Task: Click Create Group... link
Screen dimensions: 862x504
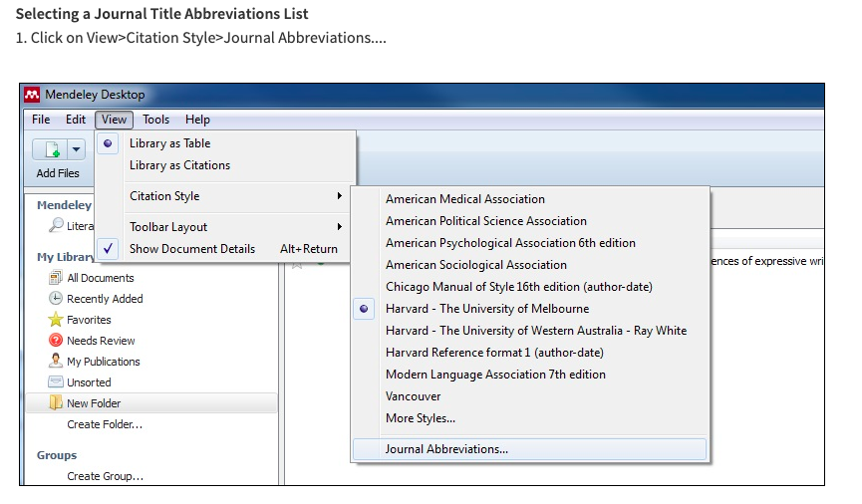Action: click(105, 476)
